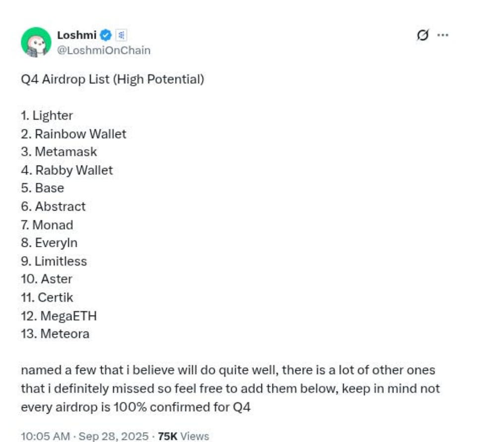Click the '3. Metamask' list entry
Viewport: 504px width, 442px height.
tap(59, 152)
